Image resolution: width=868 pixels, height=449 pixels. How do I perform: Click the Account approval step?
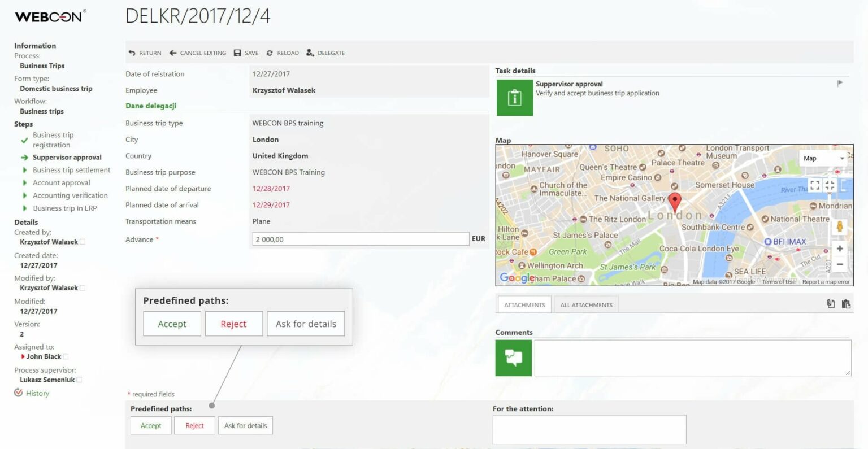click(62, 183)
